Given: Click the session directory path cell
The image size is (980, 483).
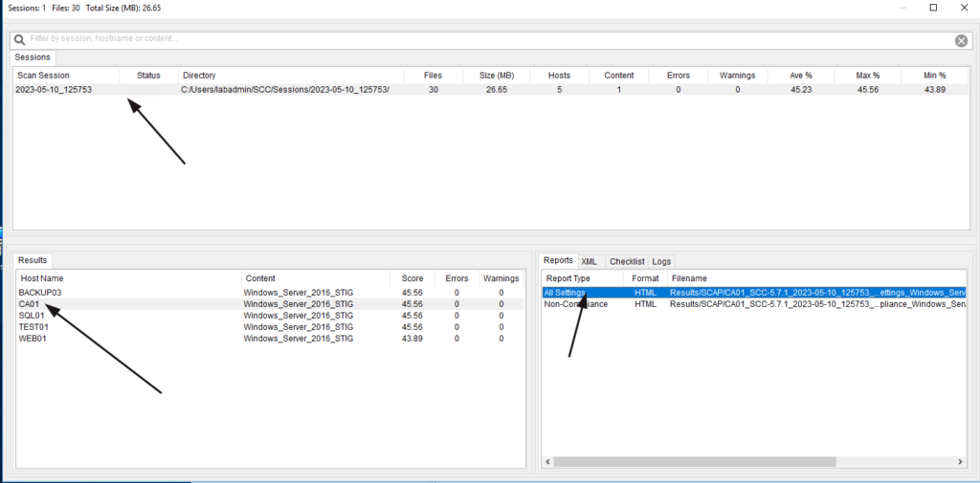Looking at the screenshot, I should pos(287,89).
